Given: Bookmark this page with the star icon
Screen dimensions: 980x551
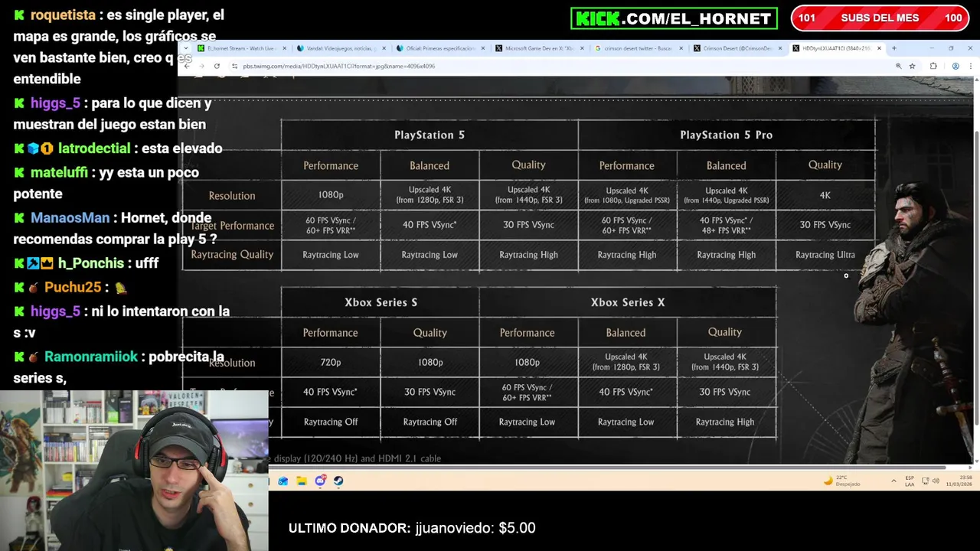Looking at the screenshot, I should (912, 66).
